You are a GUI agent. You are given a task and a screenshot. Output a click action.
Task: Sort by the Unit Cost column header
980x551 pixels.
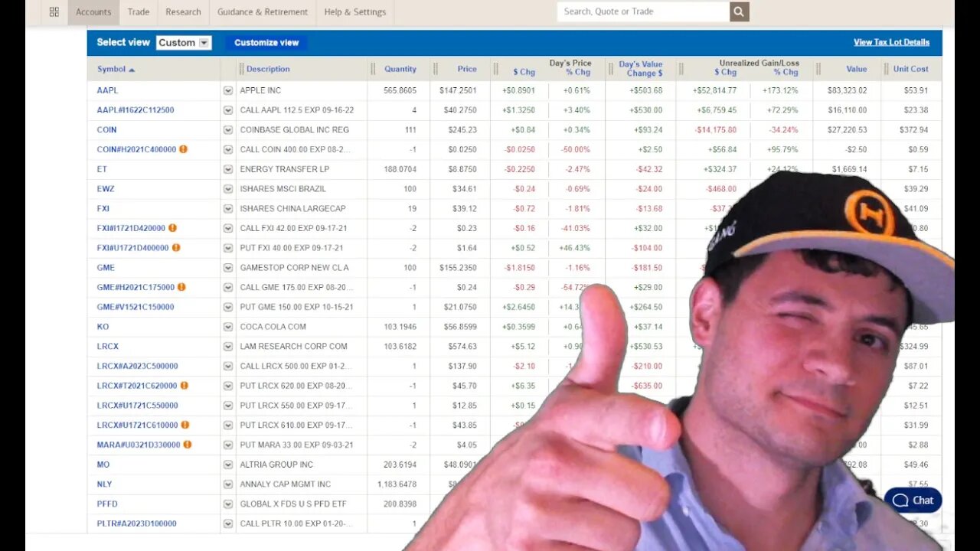(910, 69)
